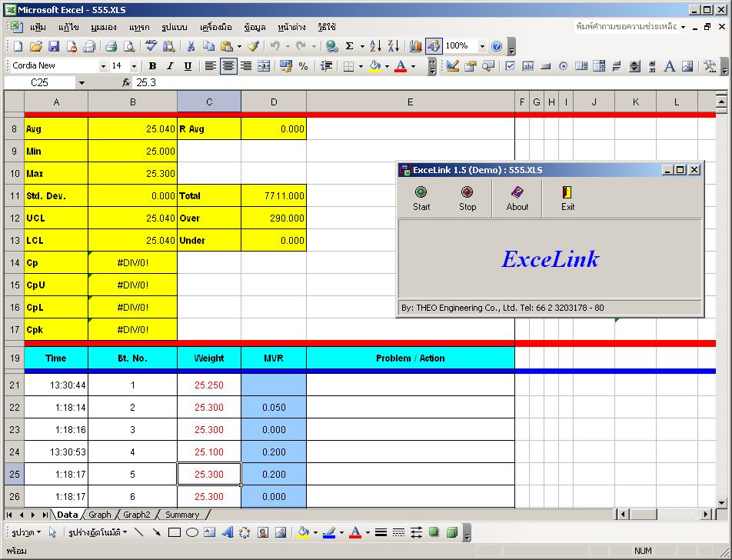Expand the AutoShapes menu

[x=98, y=532]
